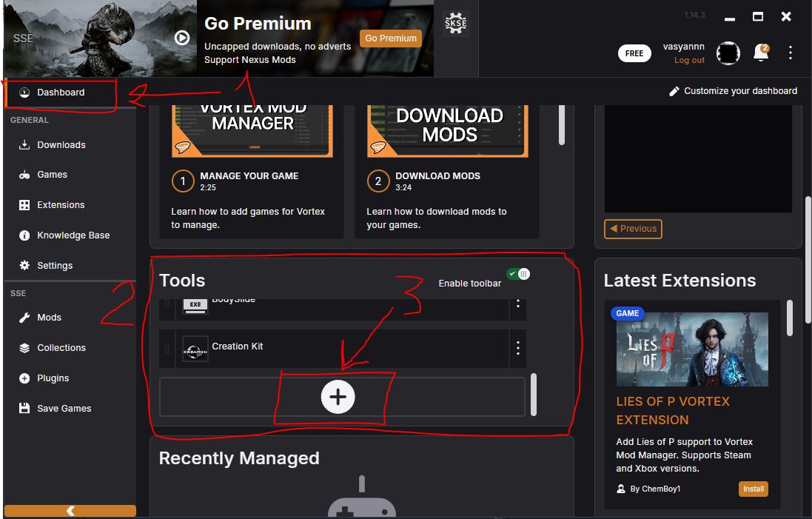This screenshot has height=519, width=812.
Task: Collapse the sidebar with orange arrow bar
Action: pyautogui.click(x=70, y=511)
